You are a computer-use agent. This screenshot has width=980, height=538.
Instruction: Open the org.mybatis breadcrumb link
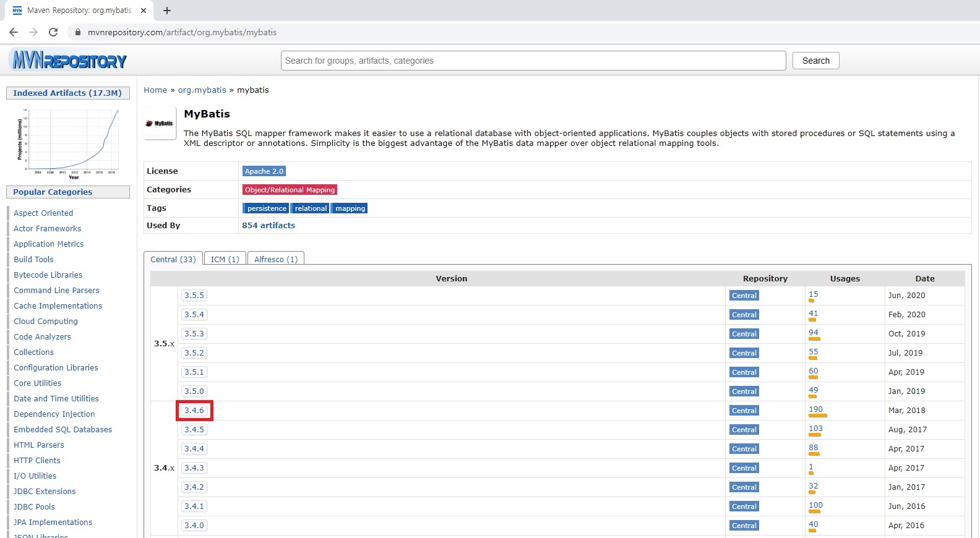tap(202, 90)
